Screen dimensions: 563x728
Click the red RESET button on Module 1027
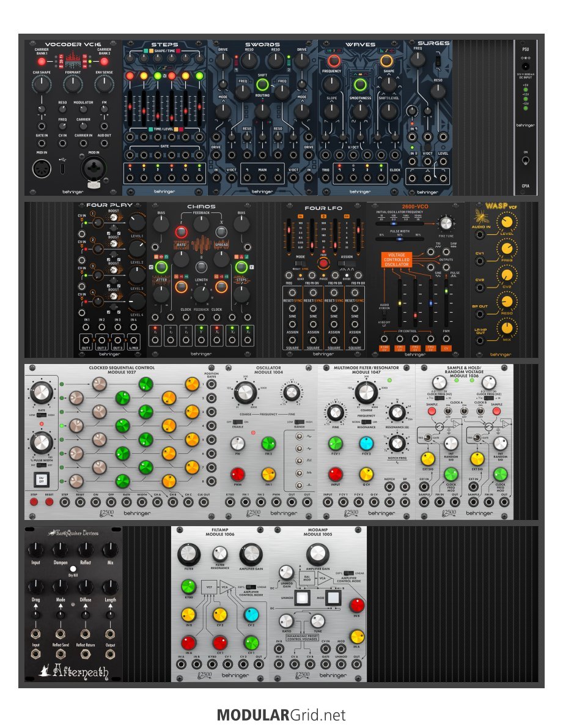pos(49,502)
